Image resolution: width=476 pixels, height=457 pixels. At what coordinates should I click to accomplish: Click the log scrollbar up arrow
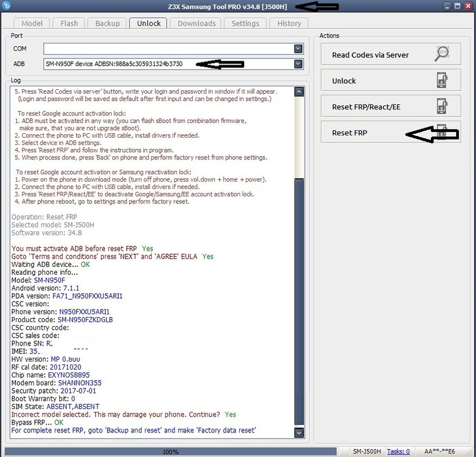coord(299,92)
